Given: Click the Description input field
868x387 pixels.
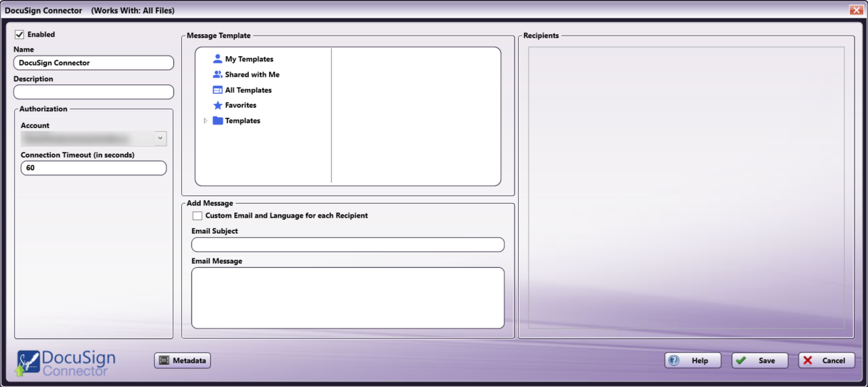Looking at the screenshot, I should (94, 92).
